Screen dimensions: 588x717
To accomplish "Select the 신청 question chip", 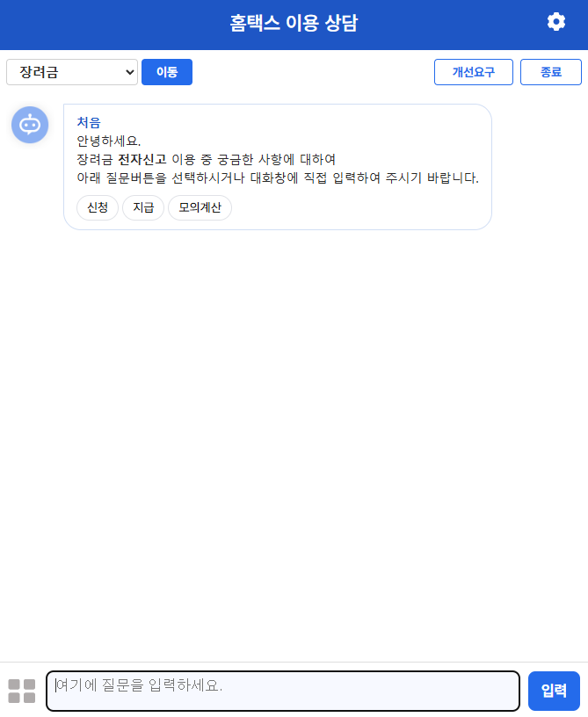I will [98, 207].
